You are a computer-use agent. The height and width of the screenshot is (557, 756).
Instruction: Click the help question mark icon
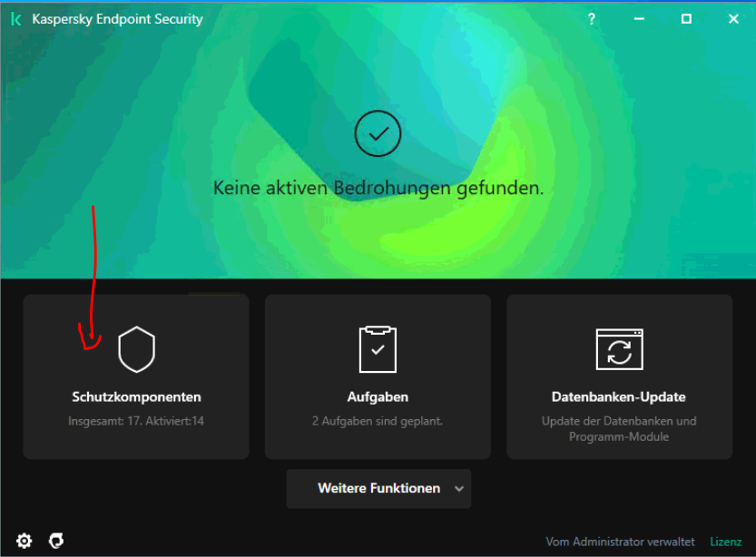591,19
